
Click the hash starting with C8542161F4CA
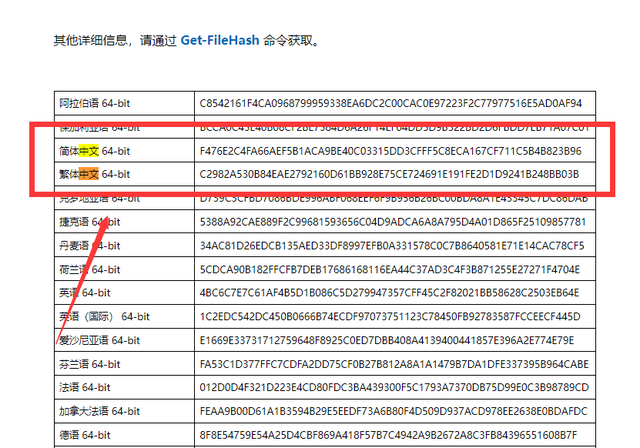pyautogui.click(x=391, y=103)
